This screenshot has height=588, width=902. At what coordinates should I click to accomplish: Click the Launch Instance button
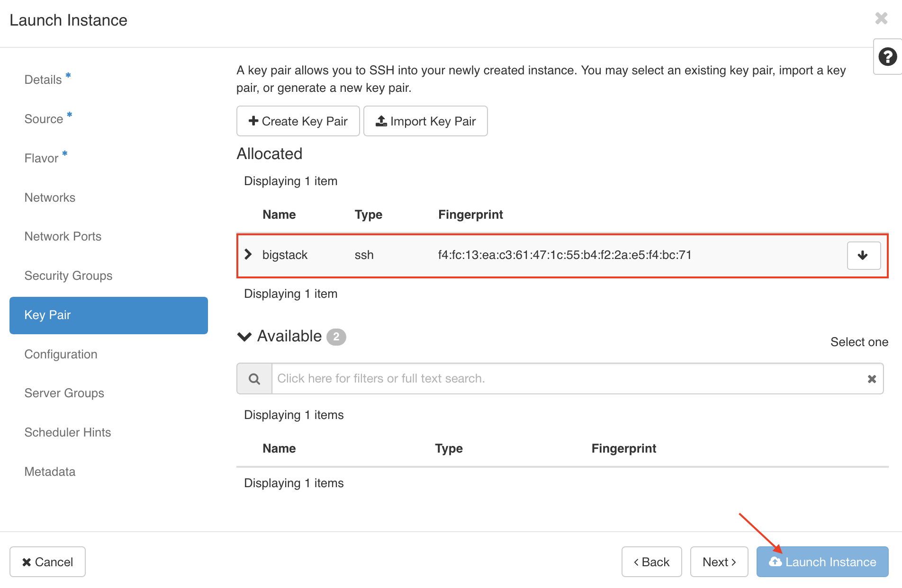point(822,562)
